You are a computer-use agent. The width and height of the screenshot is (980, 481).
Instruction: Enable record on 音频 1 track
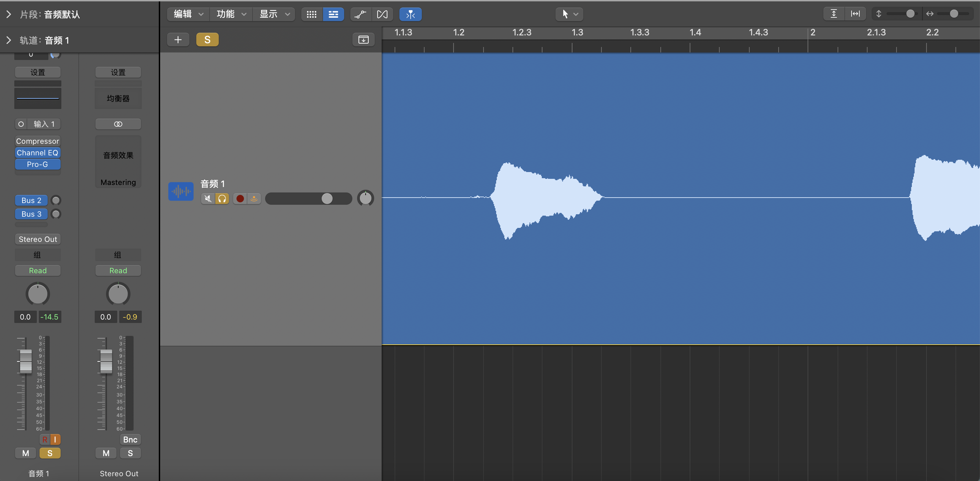click(x=240, y=199)
